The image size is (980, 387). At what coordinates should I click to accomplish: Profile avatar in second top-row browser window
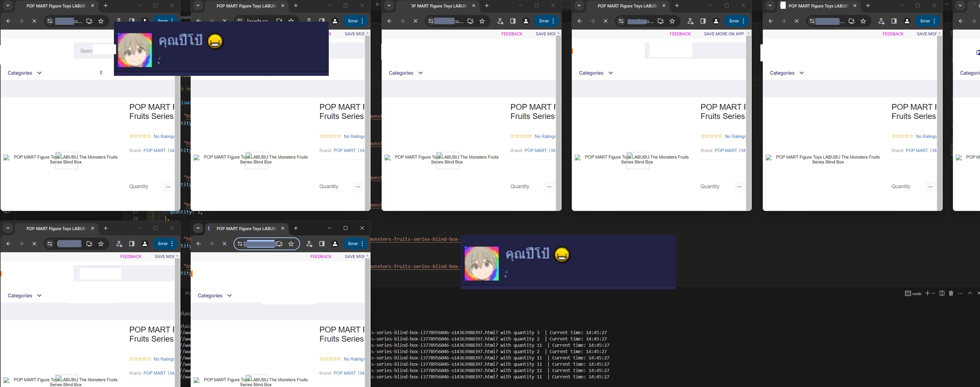click(x=335, y=21)
